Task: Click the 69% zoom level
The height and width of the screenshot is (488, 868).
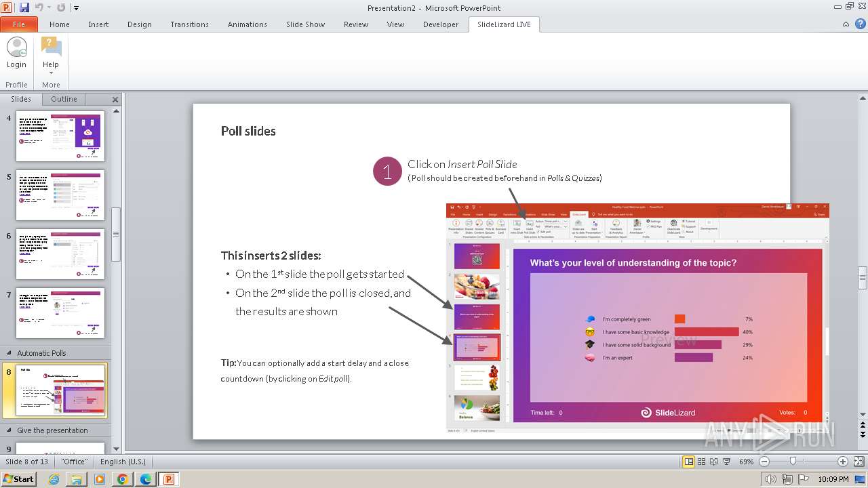Action: coord(746,462)
